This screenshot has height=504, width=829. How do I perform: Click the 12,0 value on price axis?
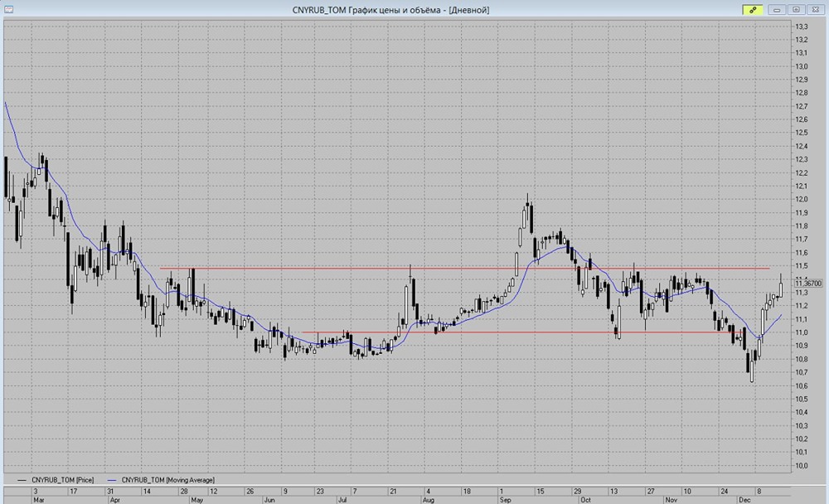click(802, 199)
